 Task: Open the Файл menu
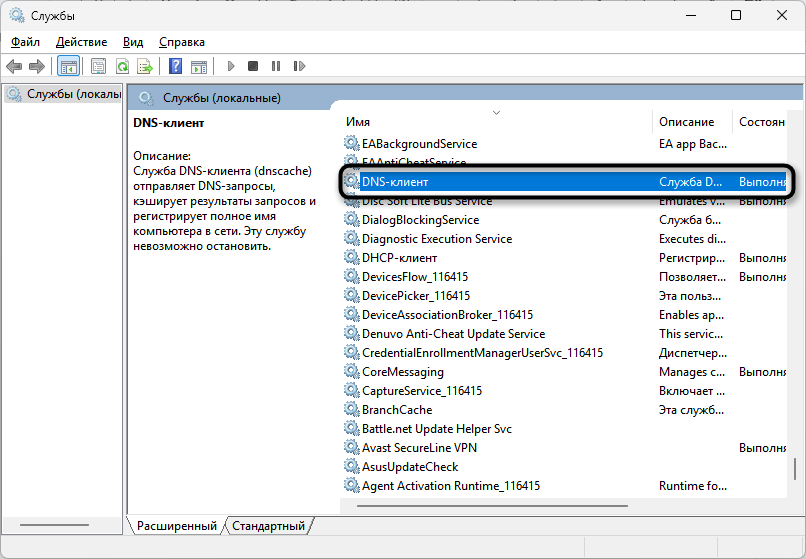click(x=26, y=42)
